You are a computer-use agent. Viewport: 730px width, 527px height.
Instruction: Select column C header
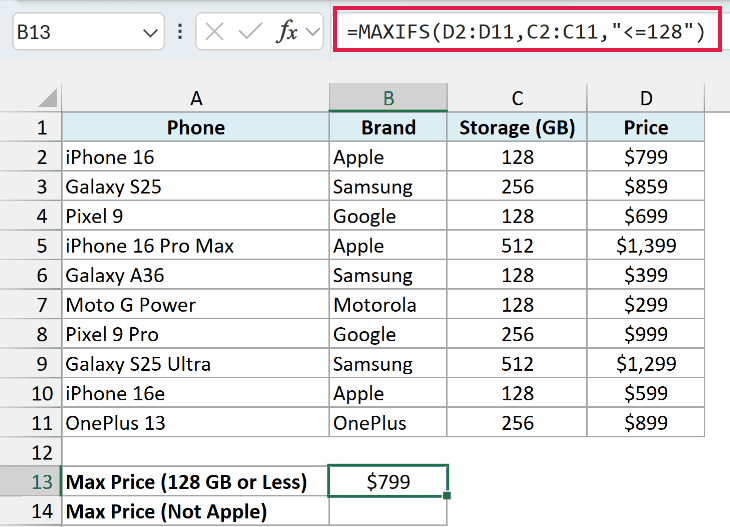517,98
